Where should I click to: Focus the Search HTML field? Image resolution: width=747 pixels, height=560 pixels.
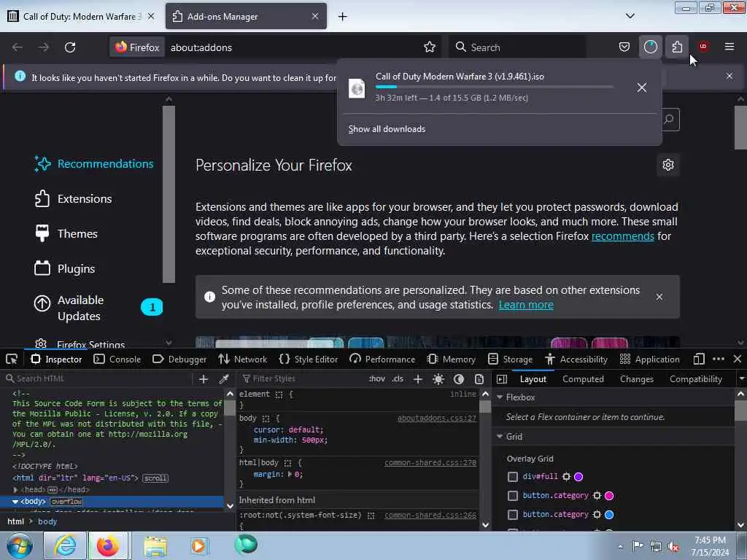click(x=98, y=379)
